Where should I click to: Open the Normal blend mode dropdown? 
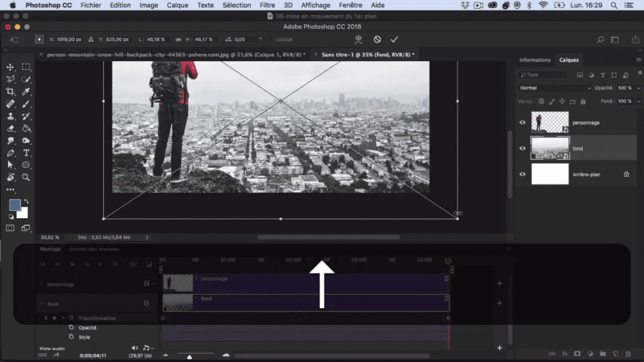[x=553, y=88]
